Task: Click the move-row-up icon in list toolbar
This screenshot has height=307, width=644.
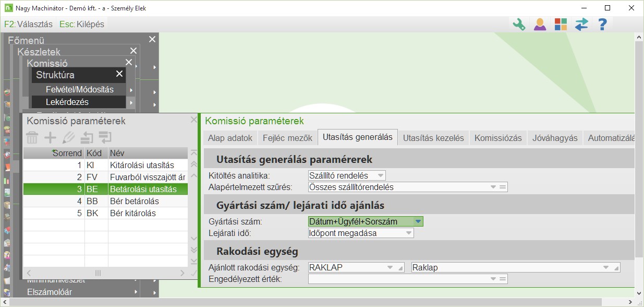Action: [87, 138]
